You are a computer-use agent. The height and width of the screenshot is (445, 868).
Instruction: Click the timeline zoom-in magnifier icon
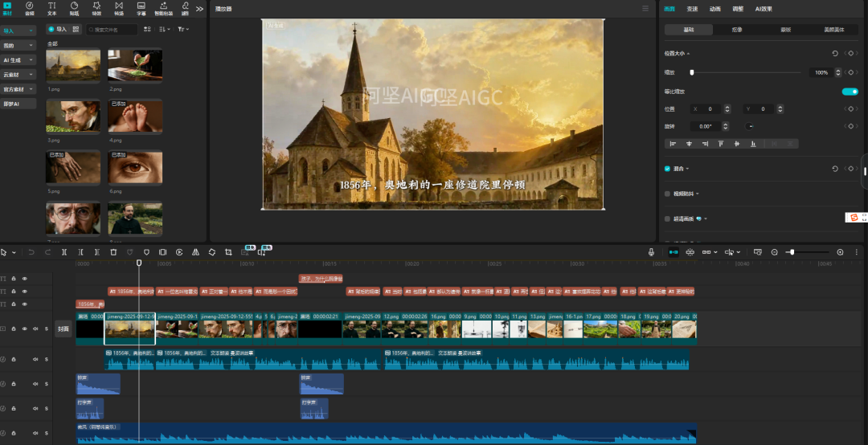click(x=841, y=252)
